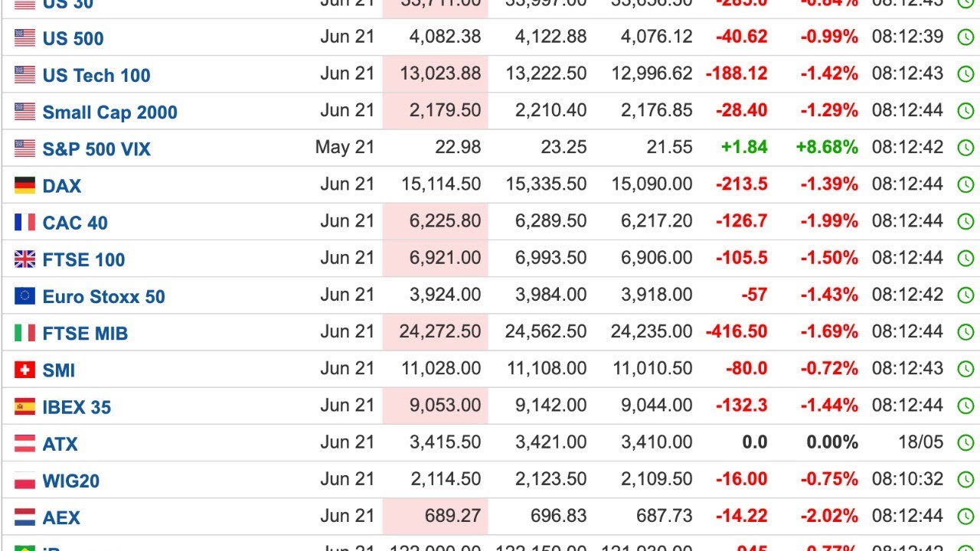Open the FTSE MIB index link

coord(85,333)
